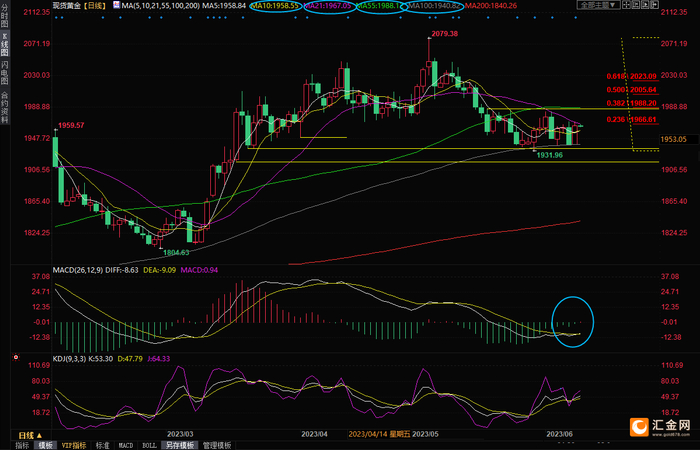Click the MA indicator icon beside 现货黄金

pyautogui.click(x=116, y=5)
